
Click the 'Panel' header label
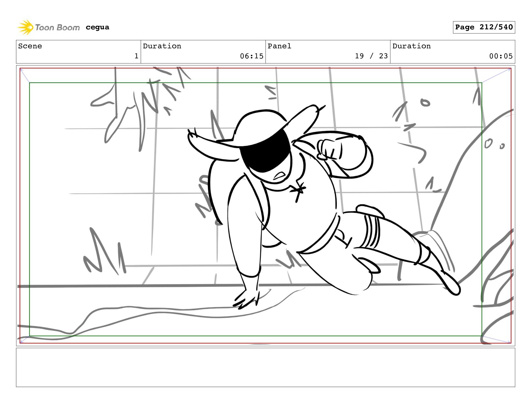coord(280,46)
